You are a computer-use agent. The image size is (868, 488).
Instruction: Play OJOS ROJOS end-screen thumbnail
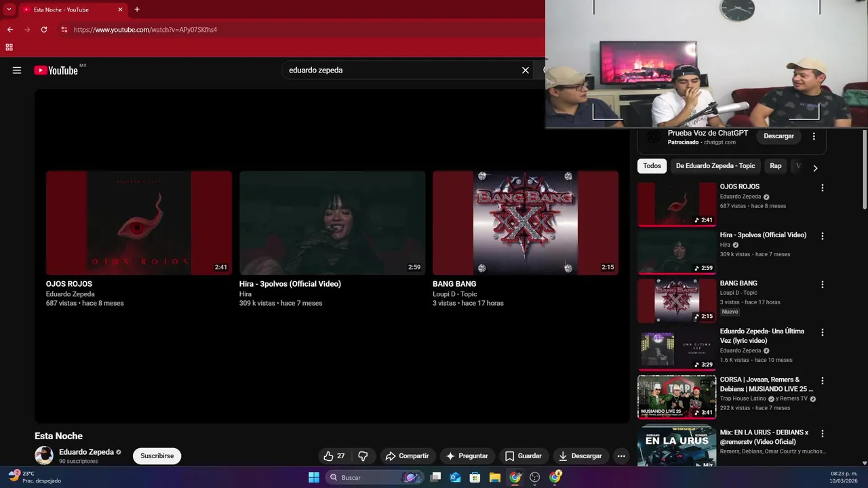point(139,223)
